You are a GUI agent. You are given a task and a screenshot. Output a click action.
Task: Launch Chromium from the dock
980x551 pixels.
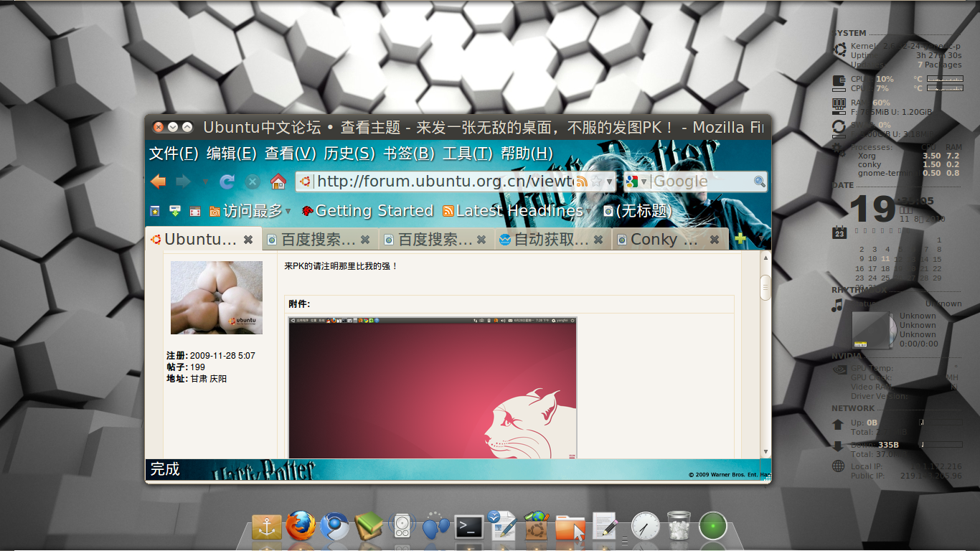(334, 527)
